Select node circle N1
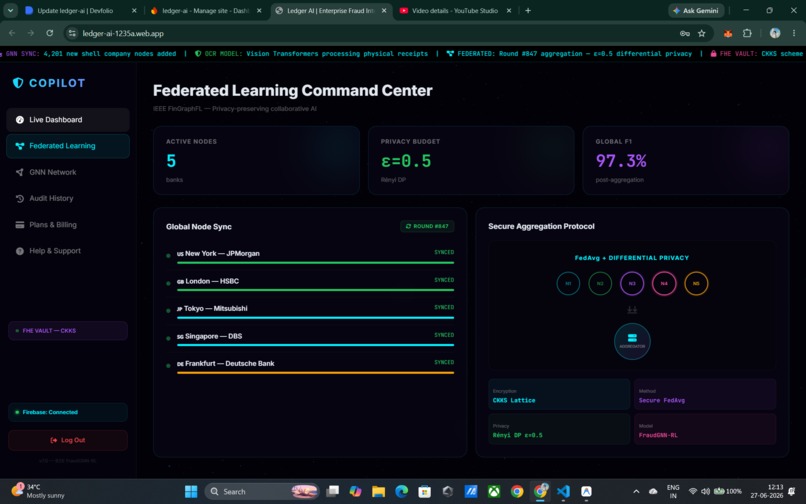 click(568, 283)
